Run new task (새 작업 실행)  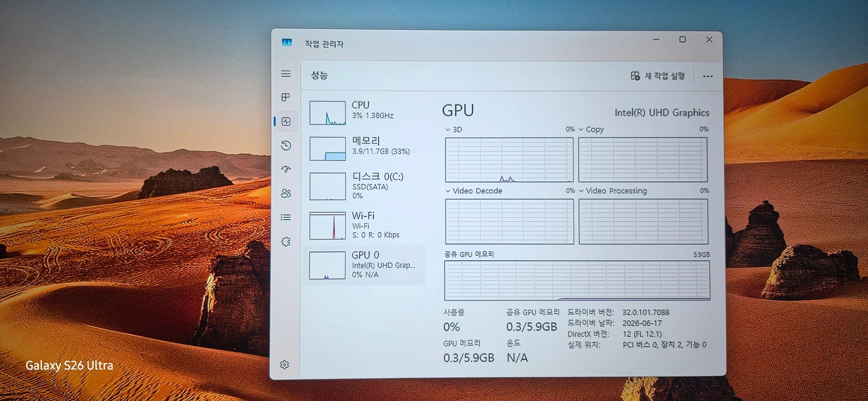[658, 76]
